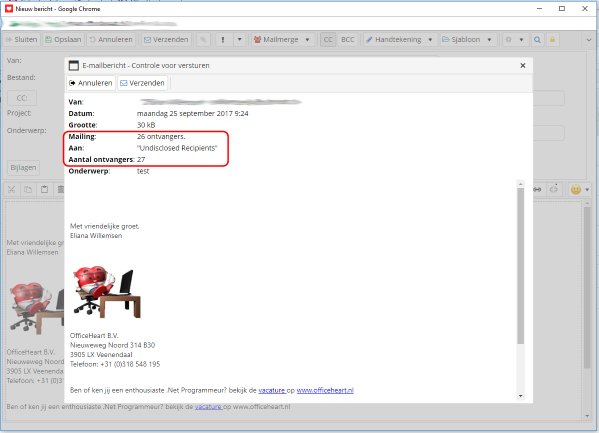
Task: Toggle the BCC field button
Action: coord(348,39)
